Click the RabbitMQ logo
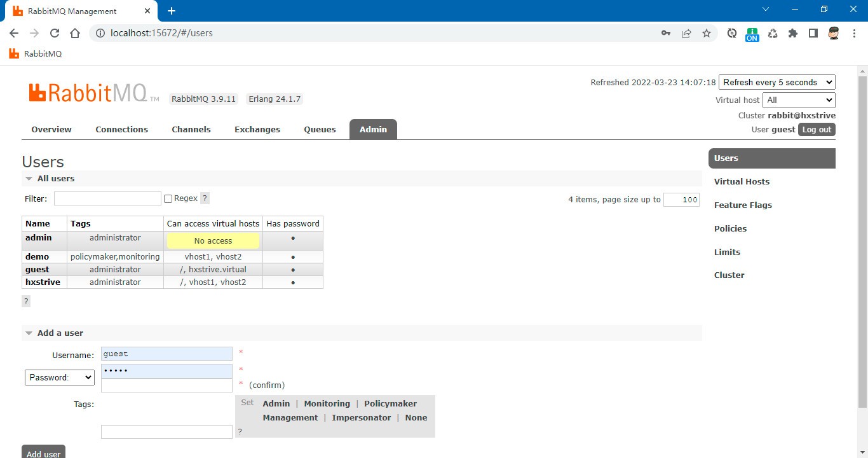 pos(94,93)
